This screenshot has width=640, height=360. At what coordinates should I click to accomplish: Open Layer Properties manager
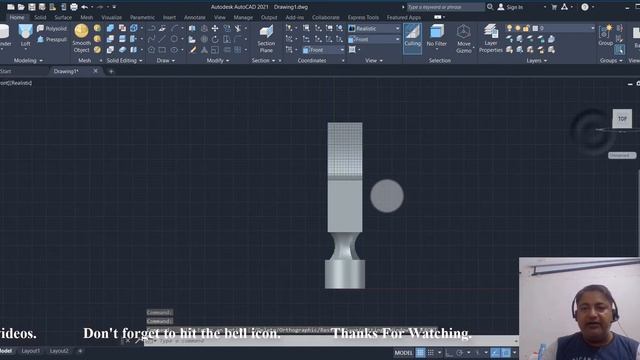(x=491, y=39)
